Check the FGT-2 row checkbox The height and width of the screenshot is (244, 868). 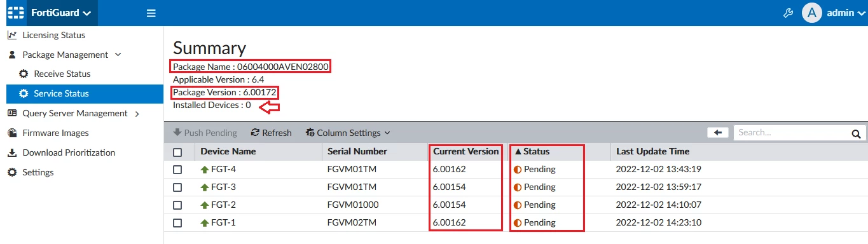pyautogui.click(x=177, y=205)
